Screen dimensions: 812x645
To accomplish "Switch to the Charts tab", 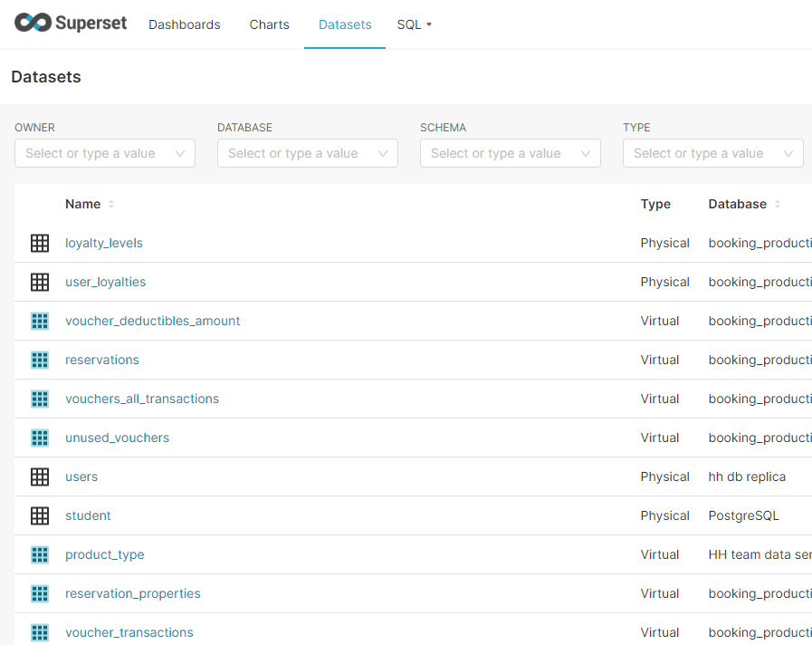I will point(269,24).
